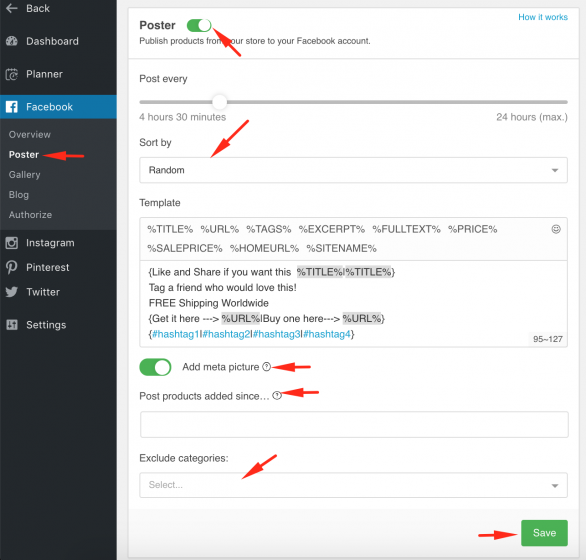Disable the Add meta picture switch
This screenshot has width=586, height=560.
coord(155,367)
